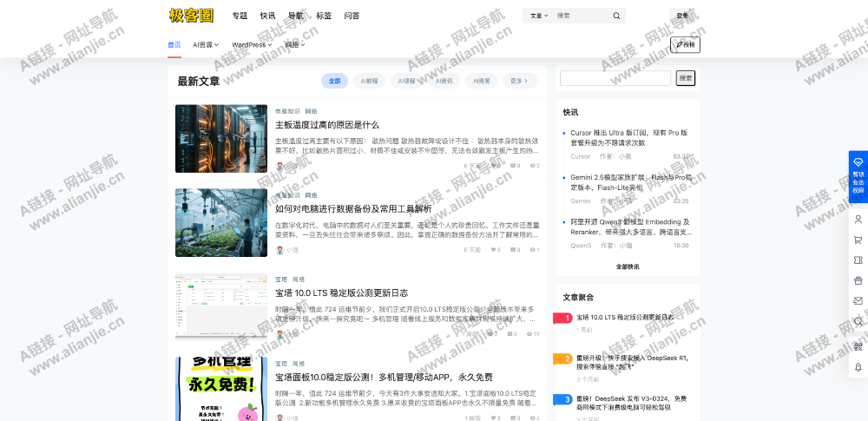Click 电脑知识 tag on 主板温度过高 article

(287, 111)
